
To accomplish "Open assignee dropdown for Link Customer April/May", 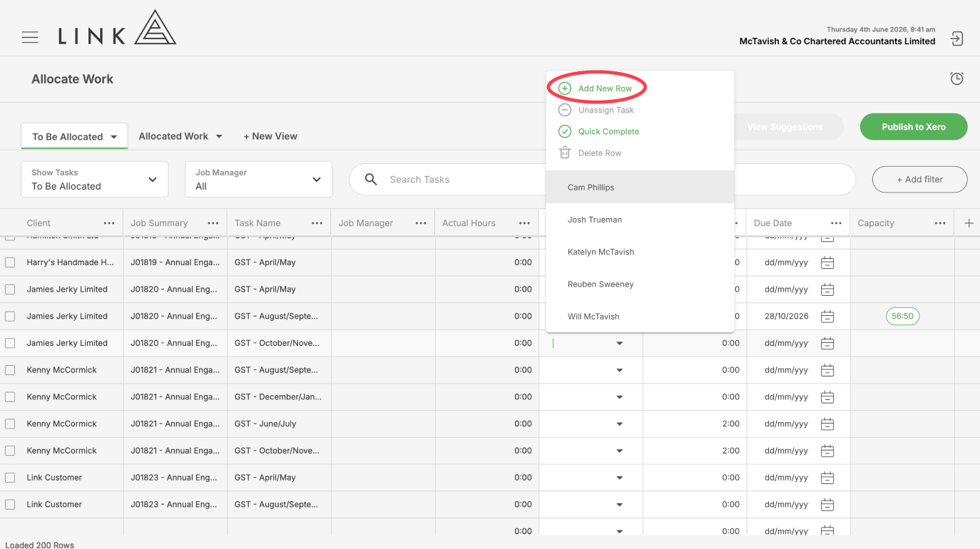I will coord(619,478).
